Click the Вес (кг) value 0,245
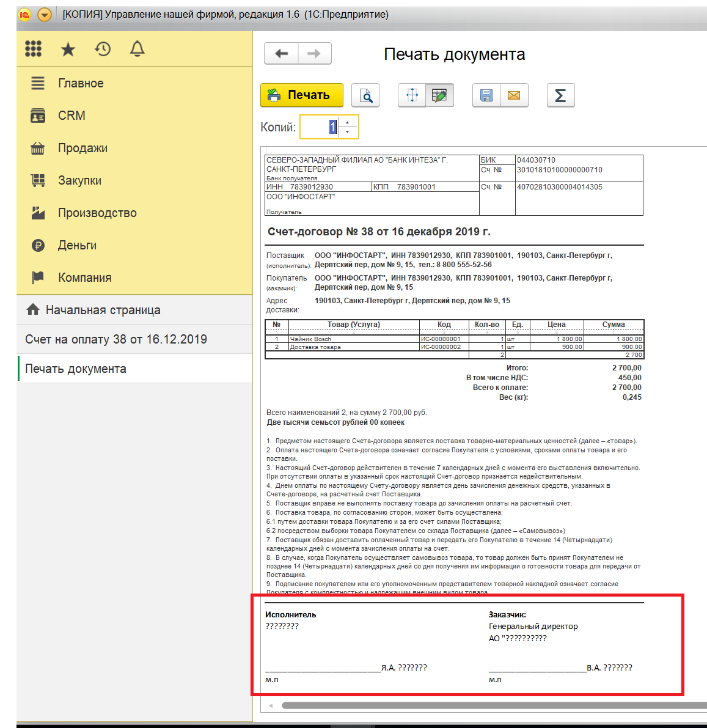Screen dimensions: 707x728 click(632, 397)
